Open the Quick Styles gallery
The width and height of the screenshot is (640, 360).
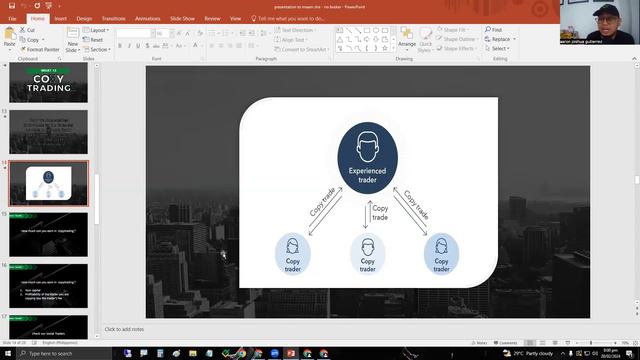[x=425, y=40]
